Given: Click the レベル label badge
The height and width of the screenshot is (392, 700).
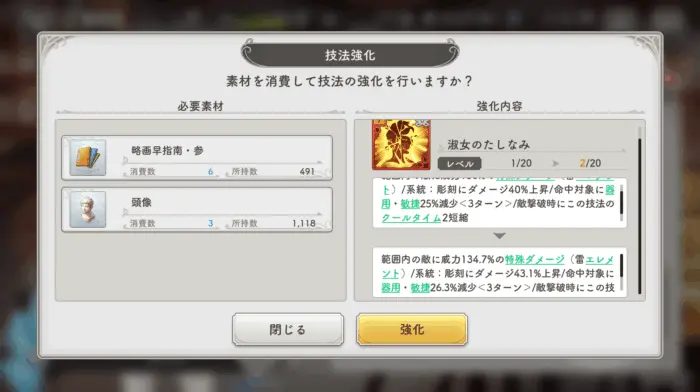Looking at the screenshot, I should pyautogui.click(x=459, y=163).
